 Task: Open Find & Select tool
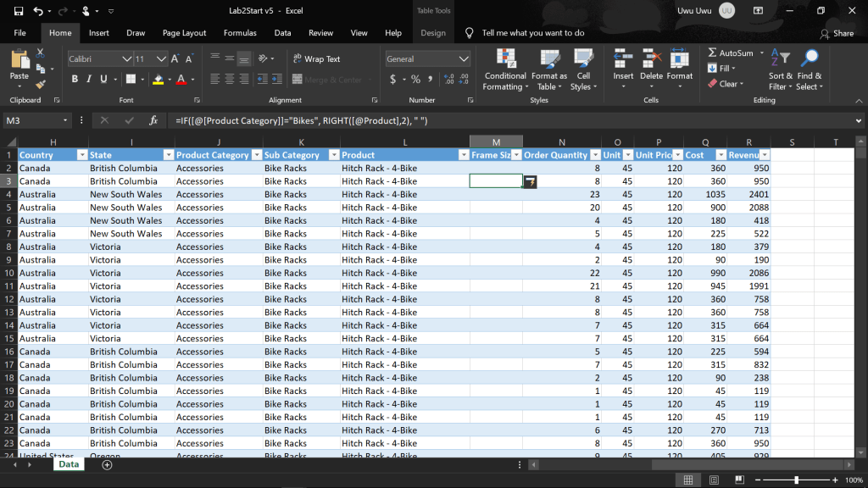809,59
